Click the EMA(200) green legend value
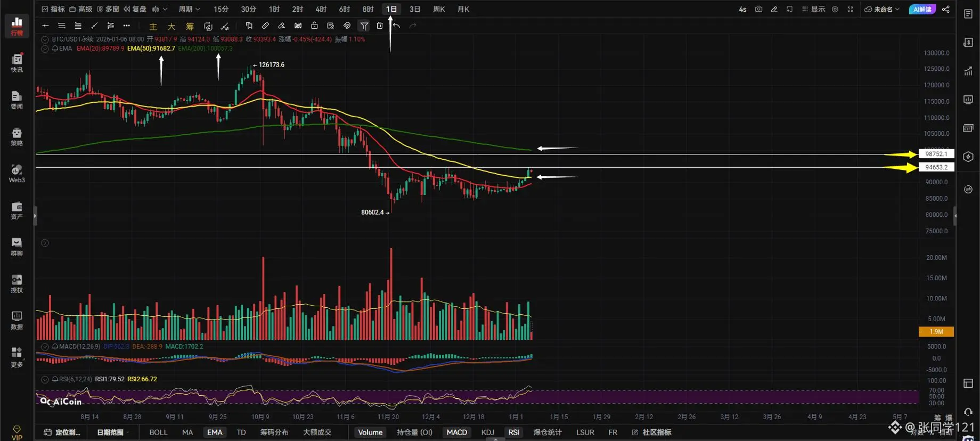Image resolution: width=980 pixels, height=441 pixels. 206,48
